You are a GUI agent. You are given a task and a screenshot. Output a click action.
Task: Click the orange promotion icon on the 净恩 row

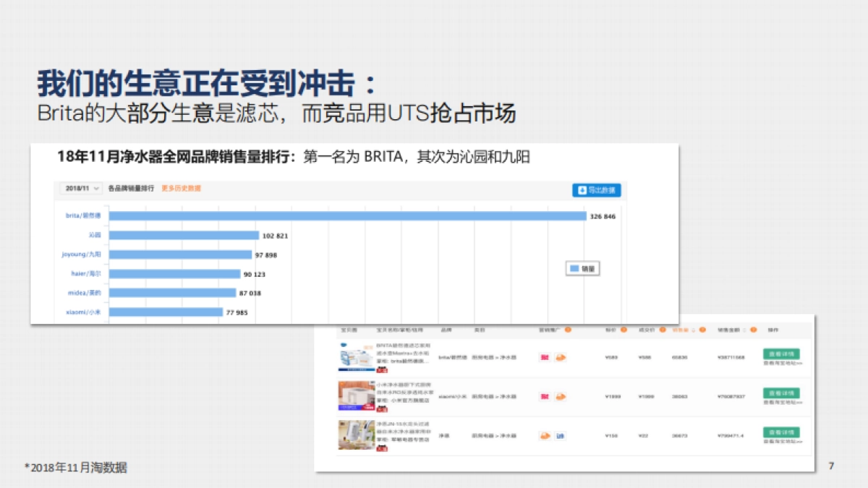click(x=544, y=435)
